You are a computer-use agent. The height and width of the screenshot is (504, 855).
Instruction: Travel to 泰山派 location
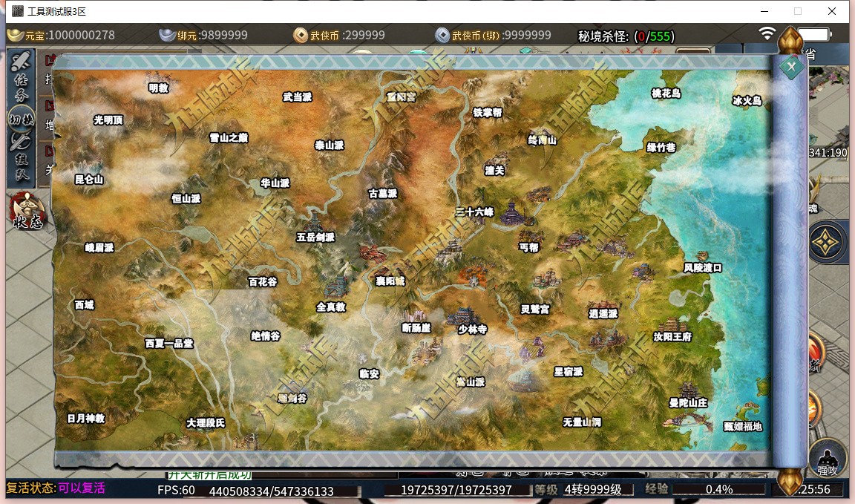pyautogui.click(x=330, y=145)
